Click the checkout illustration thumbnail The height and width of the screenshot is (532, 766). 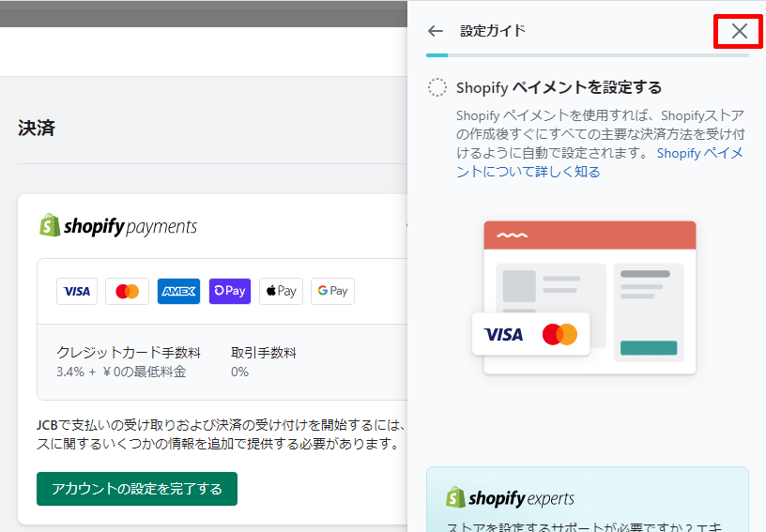tap(584, 297)
